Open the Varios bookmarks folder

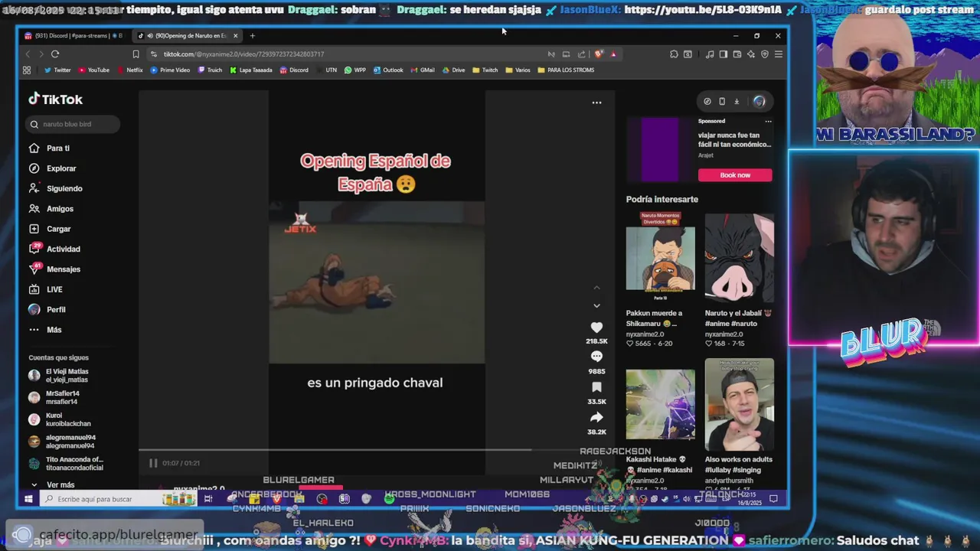pyautogui.click(x=518, y=70)
